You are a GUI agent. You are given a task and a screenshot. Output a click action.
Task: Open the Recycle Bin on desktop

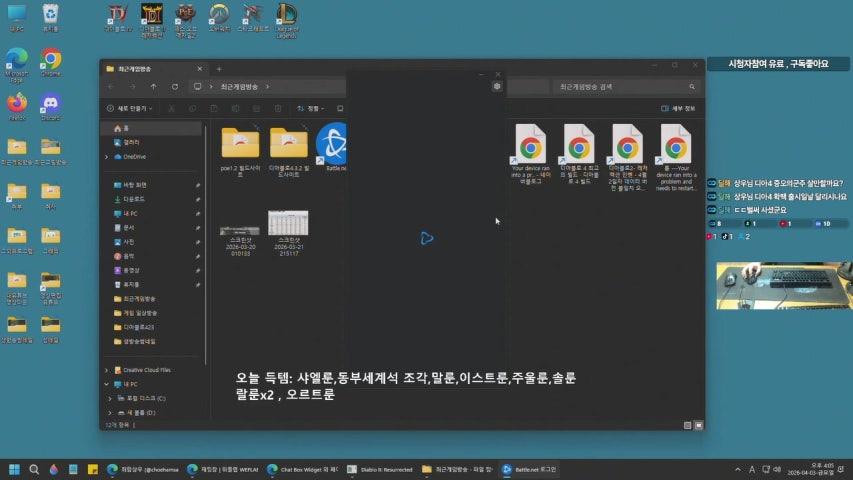[x=51, y=17]
